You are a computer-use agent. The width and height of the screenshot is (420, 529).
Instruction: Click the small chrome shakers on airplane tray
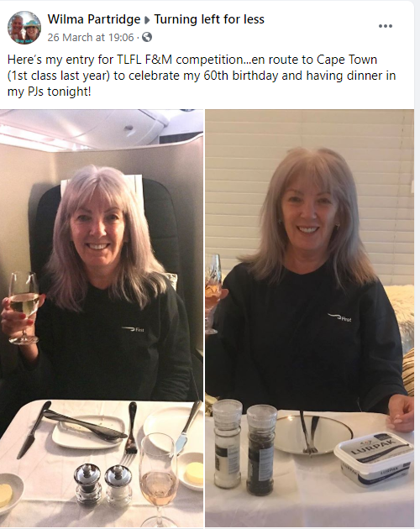102,484
